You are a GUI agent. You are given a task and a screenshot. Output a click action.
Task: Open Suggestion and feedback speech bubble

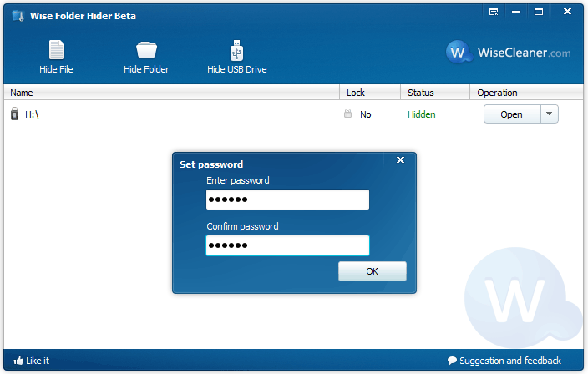click(x=453, y=361)
